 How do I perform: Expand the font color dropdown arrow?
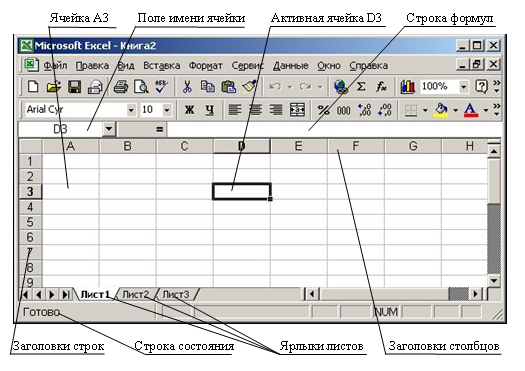486,110
